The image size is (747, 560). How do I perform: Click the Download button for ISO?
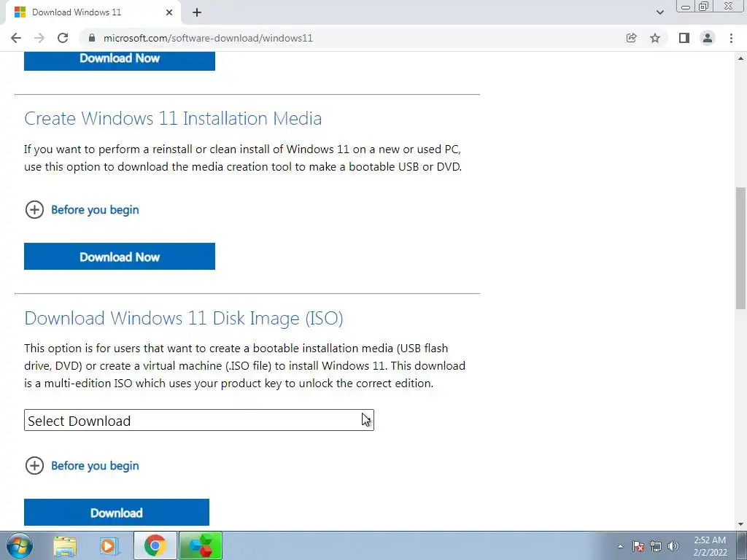(117, 513)
